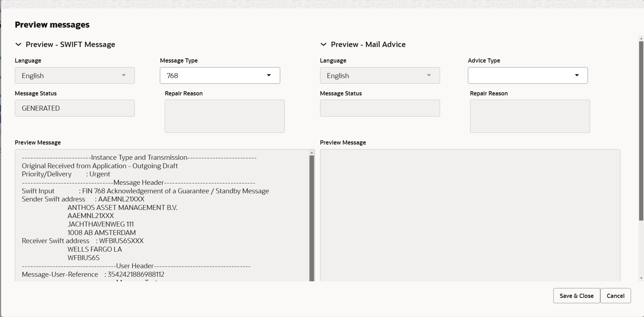Image resolution: width=644 pixels, height=317 pixels.
Task: Click inside the Mail Advice Preview Message area
Action: pyautogui.click(x=470, y=216)
